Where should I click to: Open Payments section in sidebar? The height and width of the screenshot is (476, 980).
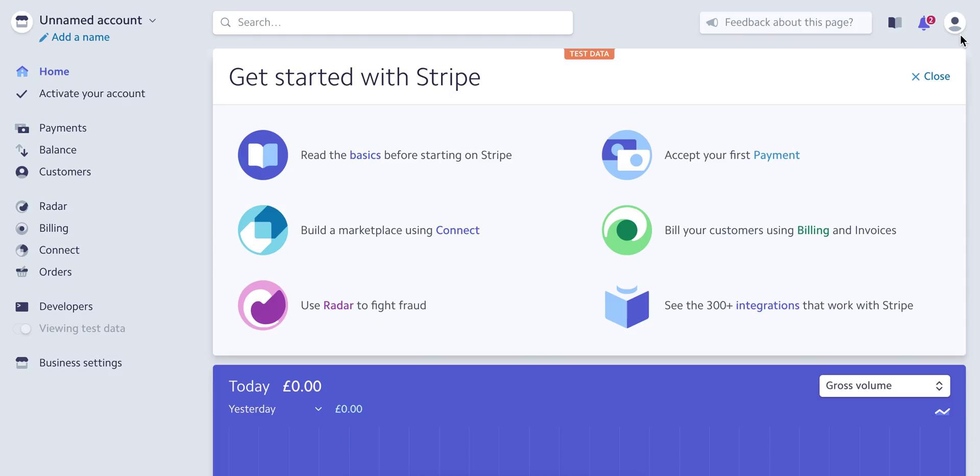pyautogui.click(x=63, y=128)
